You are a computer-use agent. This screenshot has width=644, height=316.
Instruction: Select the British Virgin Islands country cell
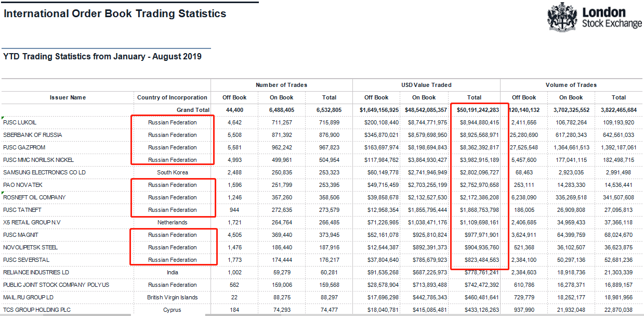pyautogui.click(x=172, y=297)
